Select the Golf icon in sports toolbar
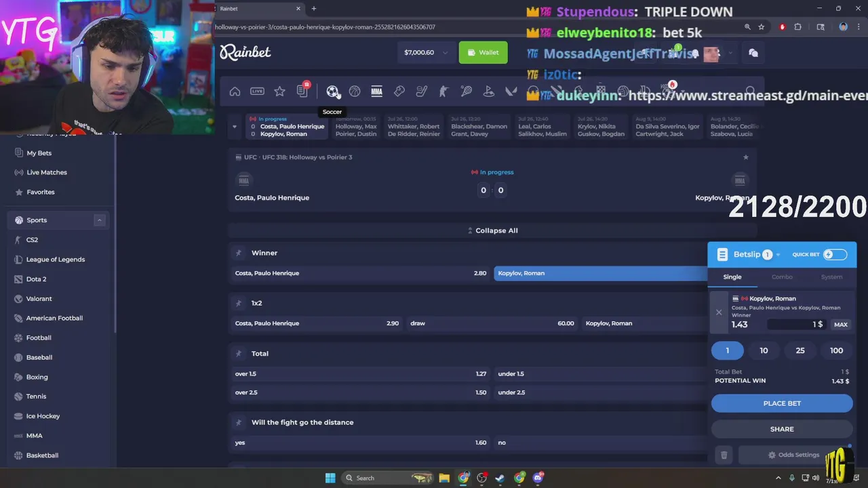The image size is (868, 488). coord(489,91)
